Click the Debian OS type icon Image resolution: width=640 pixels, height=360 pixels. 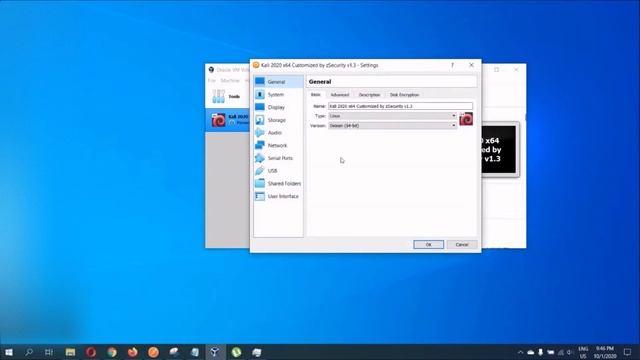point(466,119)
